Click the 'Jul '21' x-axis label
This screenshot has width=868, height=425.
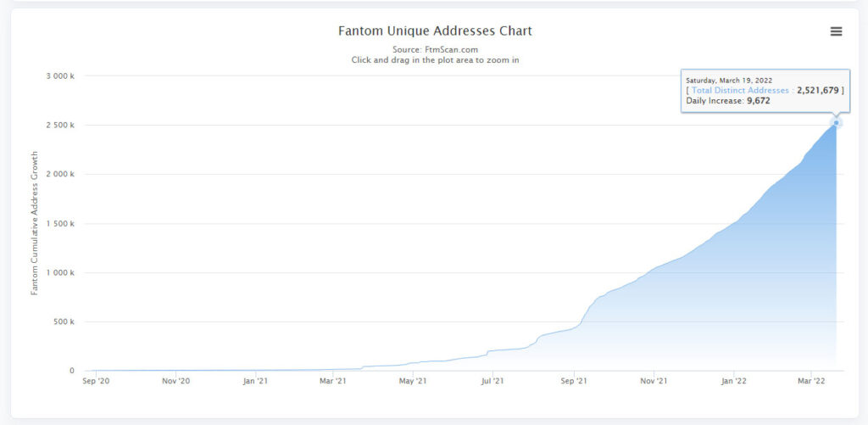pos(492,381)
